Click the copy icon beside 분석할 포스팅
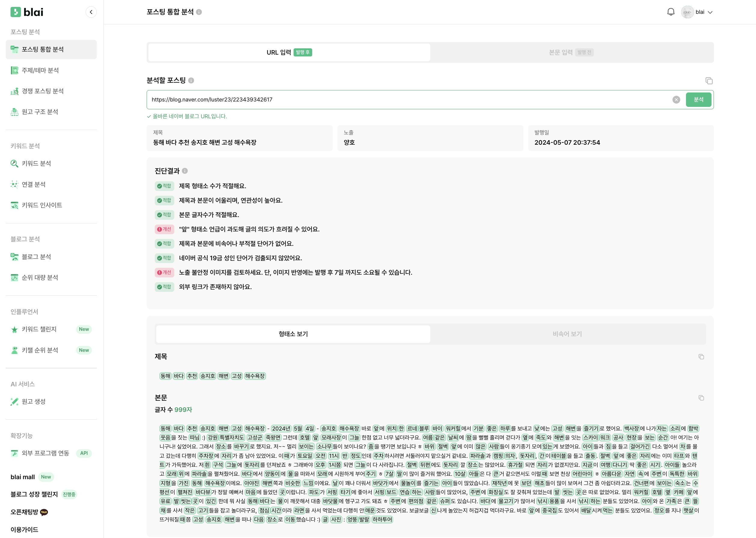756x538 pixels. (x=709, y=81)
